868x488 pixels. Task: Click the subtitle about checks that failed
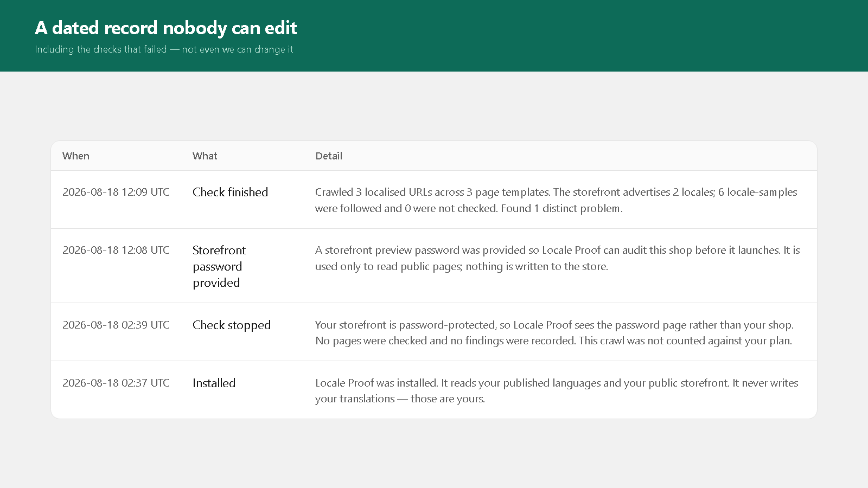(x=164, y=49)
